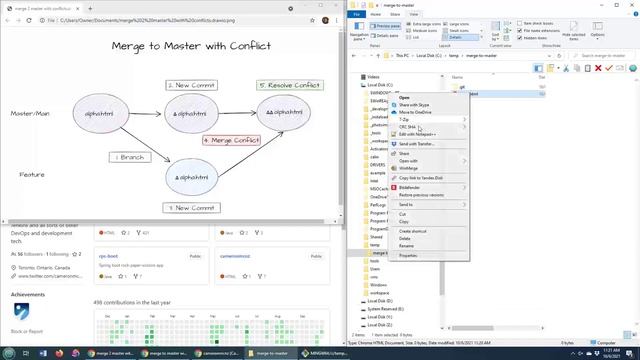
Task: Bookmark this page with the star icon
Action: (x=312, y=20)
